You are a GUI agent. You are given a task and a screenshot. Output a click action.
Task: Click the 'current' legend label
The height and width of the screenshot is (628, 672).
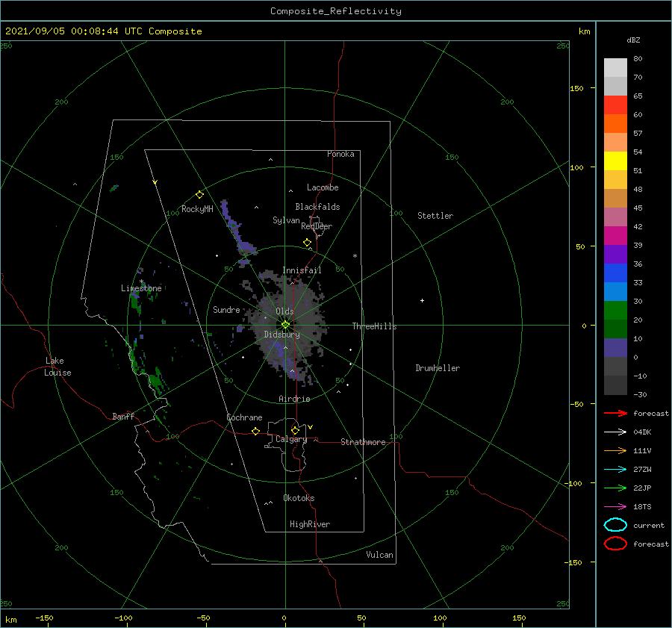649,525
